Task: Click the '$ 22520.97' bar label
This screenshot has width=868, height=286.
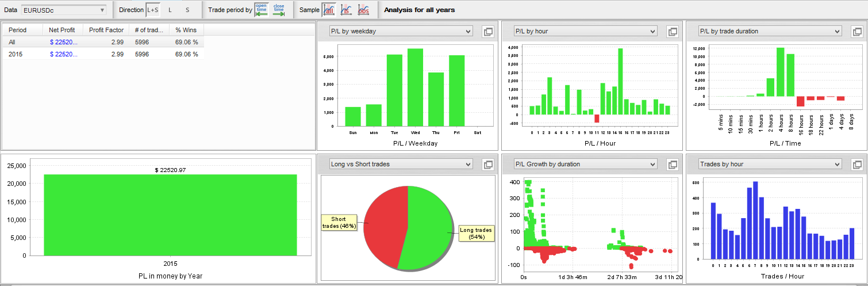Action: tap(170, 170)
